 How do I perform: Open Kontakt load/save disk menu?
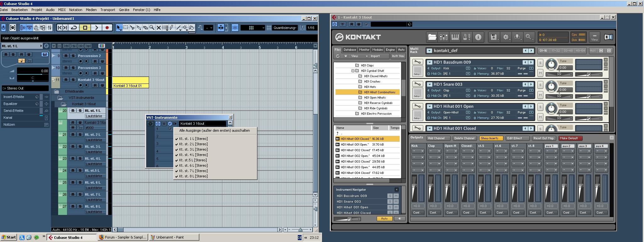[x=494, y=37]
